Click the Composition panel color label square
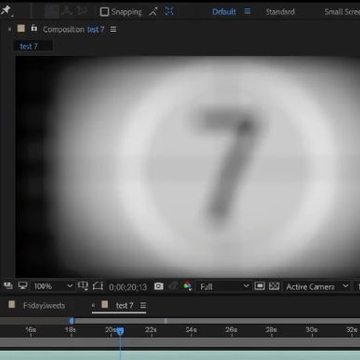The height and width of the screenshot is (360, 360). [x=21, y=29]
